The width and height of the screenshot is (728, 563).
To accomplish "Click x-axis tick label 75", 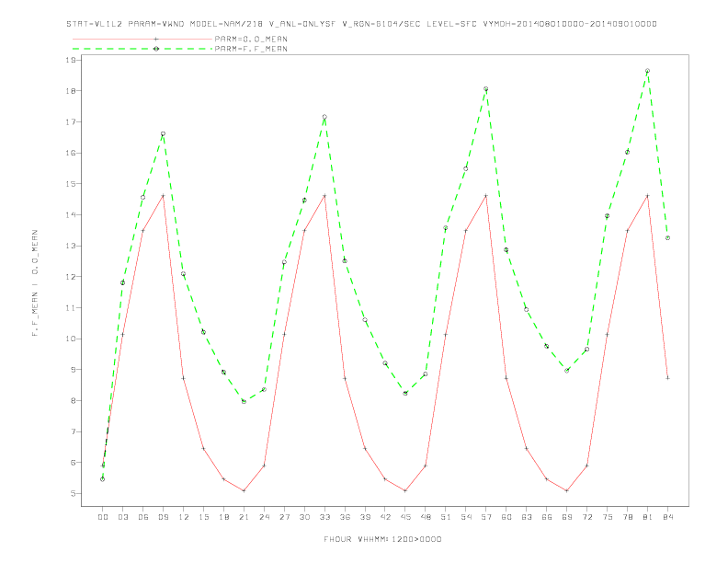I will [x=608, y=517].
